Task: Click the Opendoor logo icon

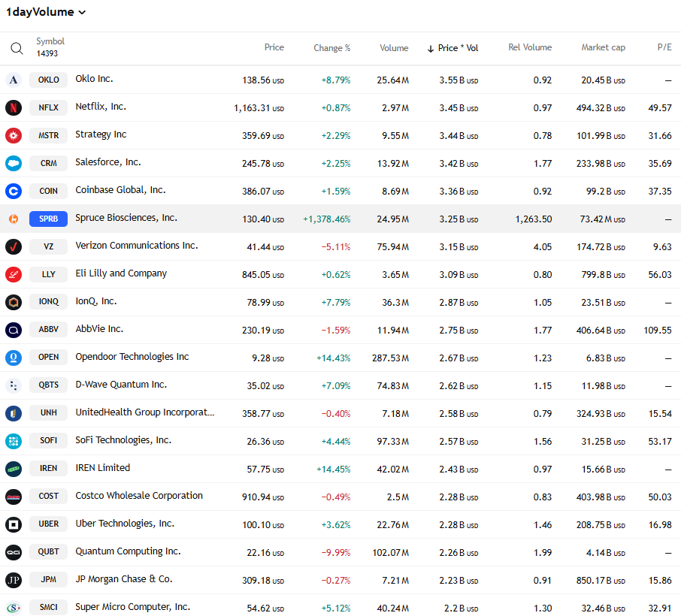Action: (14, 358)
